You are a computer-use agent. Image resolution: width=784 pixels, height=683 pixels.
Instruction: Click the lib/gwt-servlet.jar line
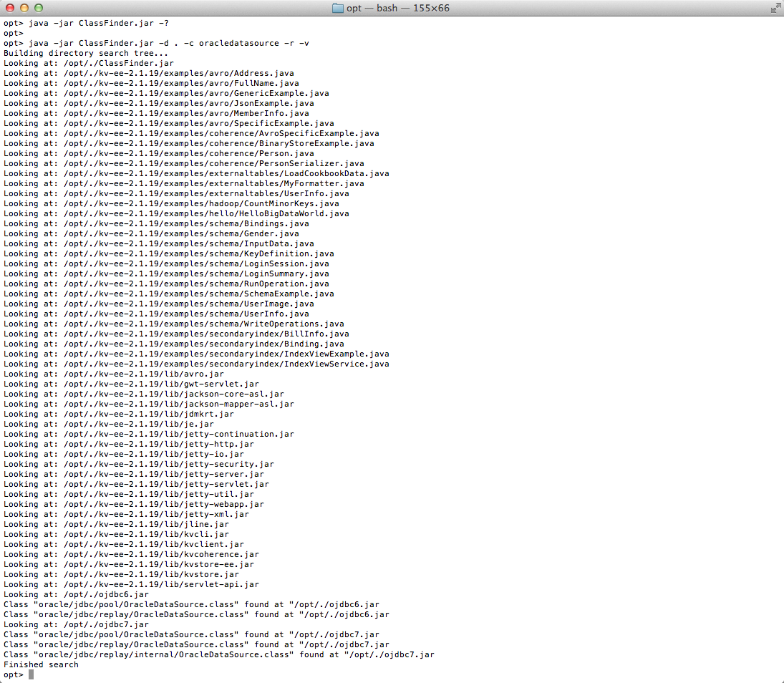tap(131, 384)
